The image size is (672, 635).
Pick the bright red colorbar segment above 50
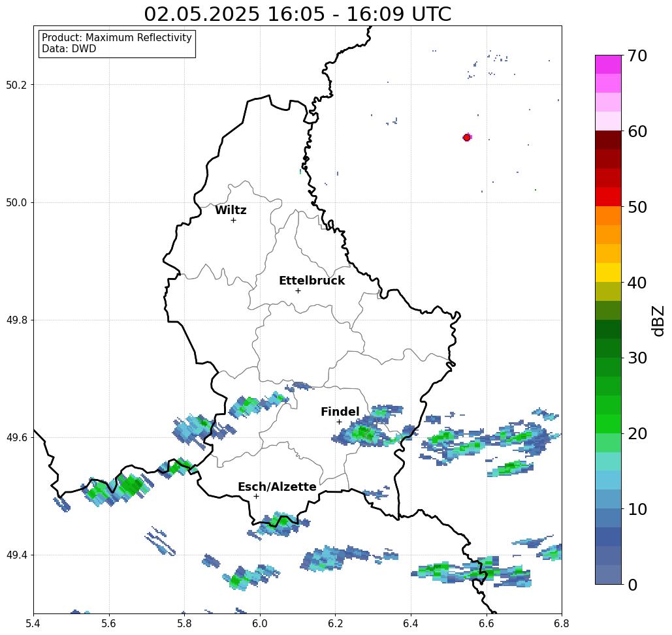(x=608, y=196)
